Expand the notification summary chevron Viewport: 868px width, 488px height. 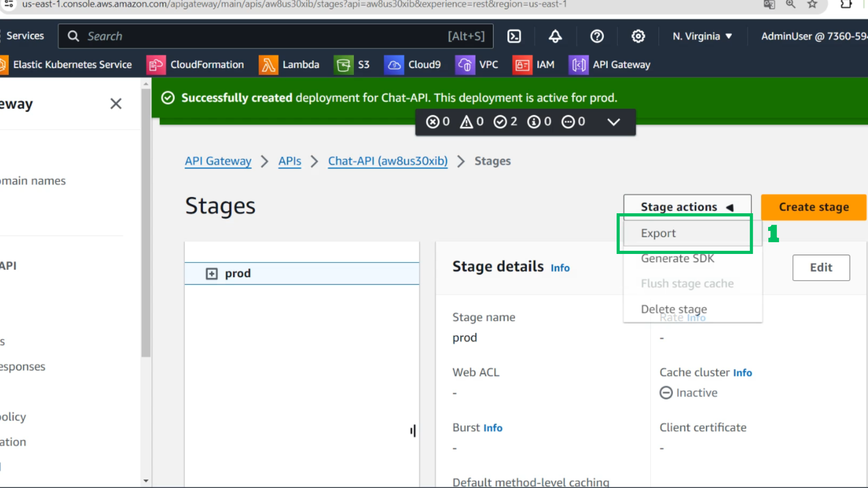[613, 122]
